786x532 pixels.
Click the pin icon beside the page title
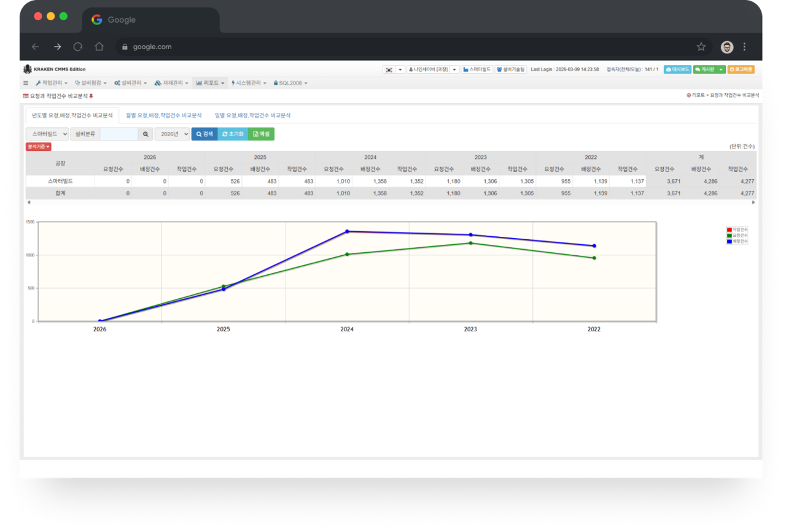[x=91, y=96]
